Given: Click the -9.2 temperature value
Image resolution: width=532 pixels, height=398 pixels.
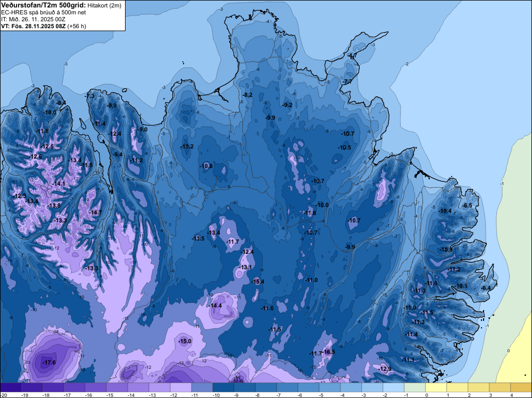Looking at the screenshot, I should pos(287,105).
